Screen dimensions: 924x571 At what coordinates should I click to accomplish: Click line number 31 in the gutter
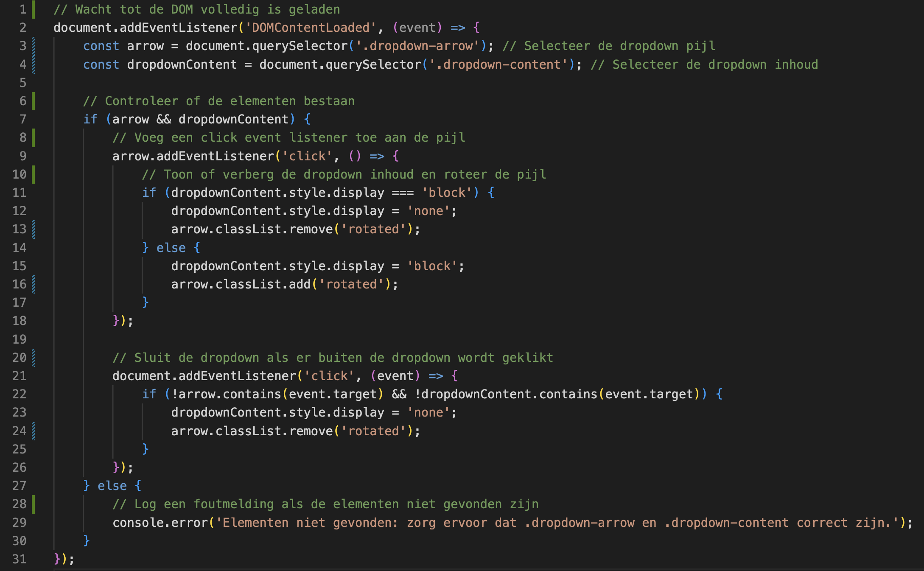tap(20, 559)
